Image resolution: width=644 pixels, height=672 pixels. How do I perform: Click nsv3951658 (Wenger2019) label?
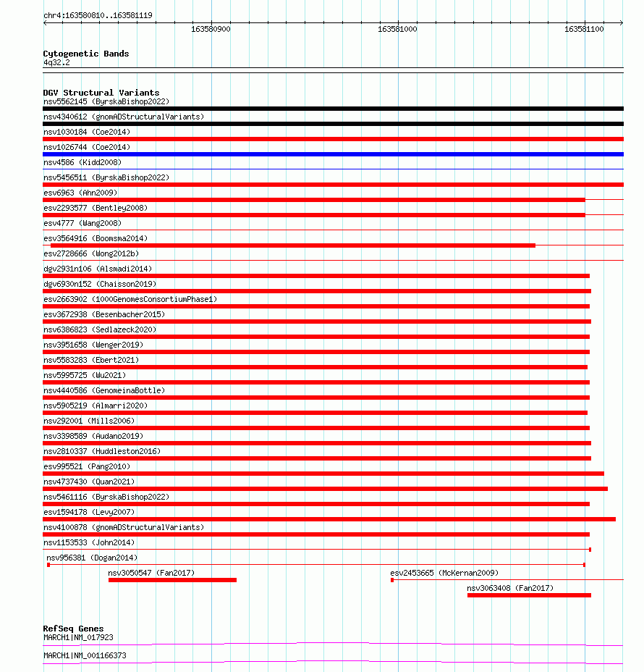click(x=93, y=345)
